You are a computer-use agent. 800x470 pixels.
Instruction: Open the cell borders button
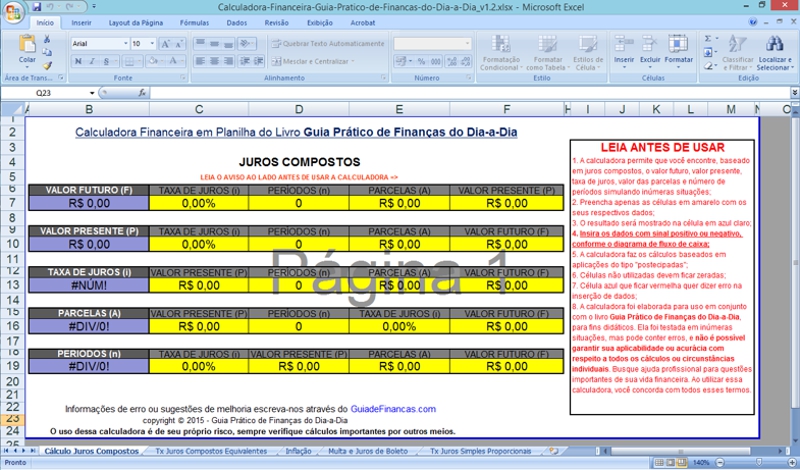tap(130, 61)
